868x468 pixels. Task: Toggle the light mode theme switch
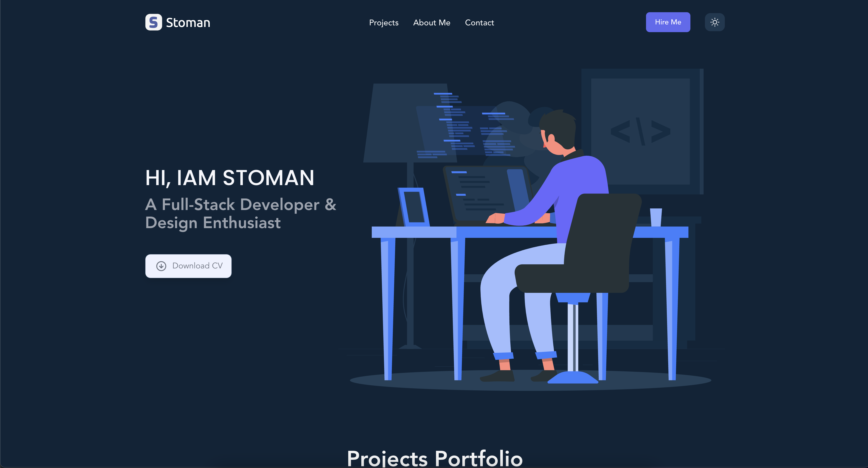715,22
